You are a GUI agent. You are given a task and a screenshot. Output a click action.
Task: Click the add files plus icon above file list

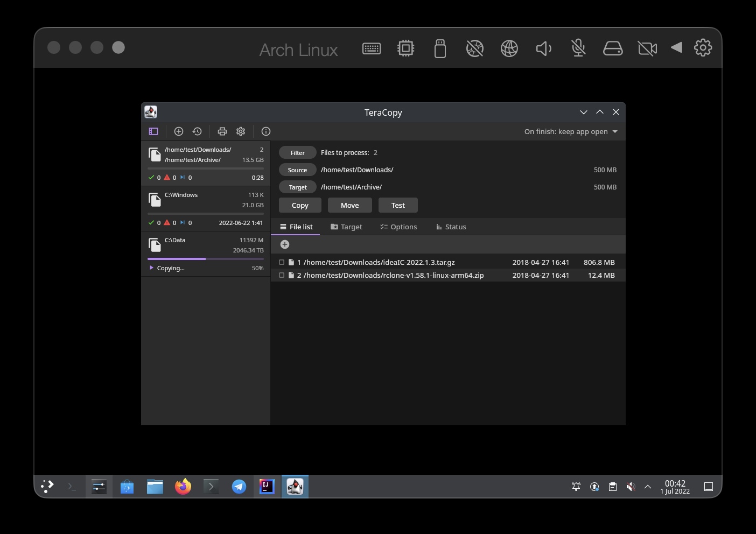coord(285,244)
